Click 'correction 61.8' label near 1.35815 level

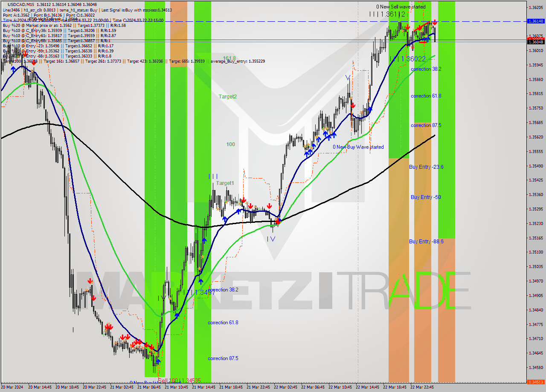coord(426,96)
